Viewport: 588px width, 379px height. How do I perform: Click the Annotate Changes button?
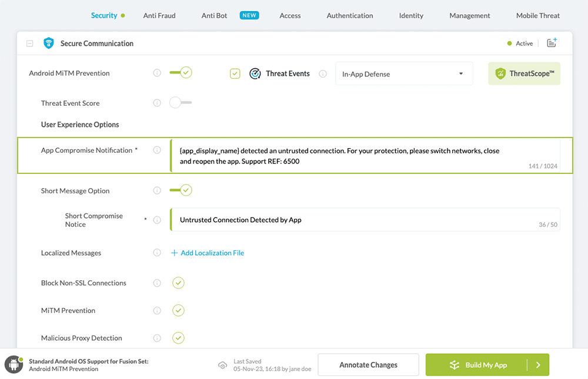click(368, 365)
